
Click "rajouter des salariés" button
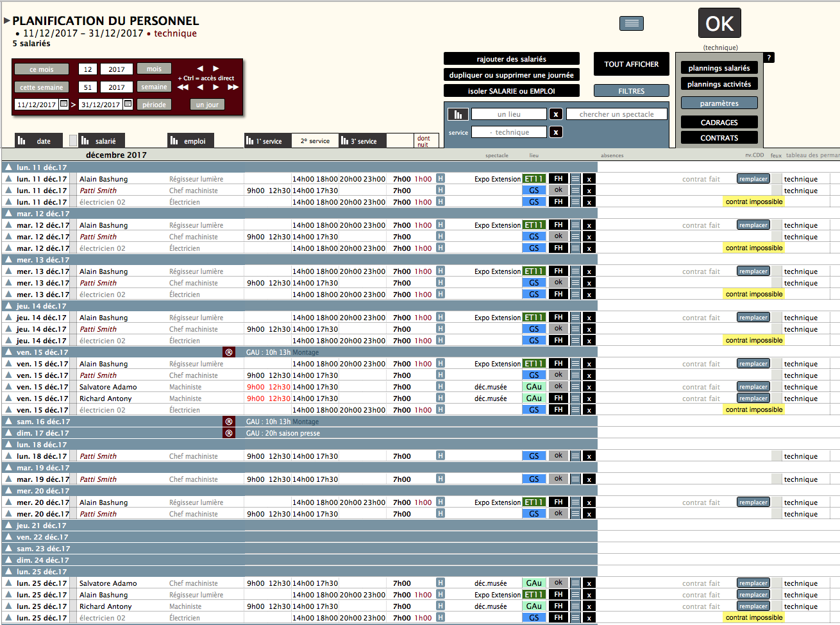[511, 59]
